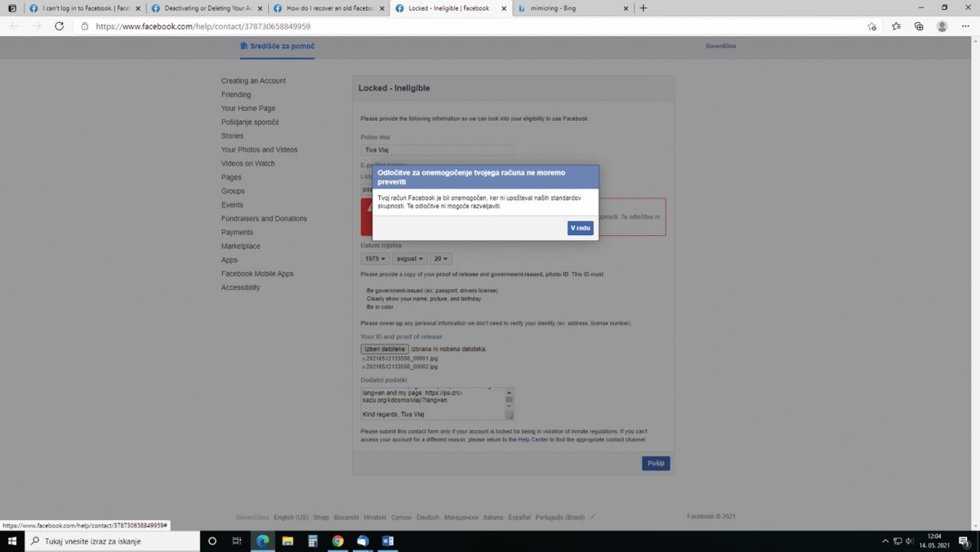980x552 pixels.
Task: Open Fundraisers and Donations help topic
Action: [x=264, y=219]
